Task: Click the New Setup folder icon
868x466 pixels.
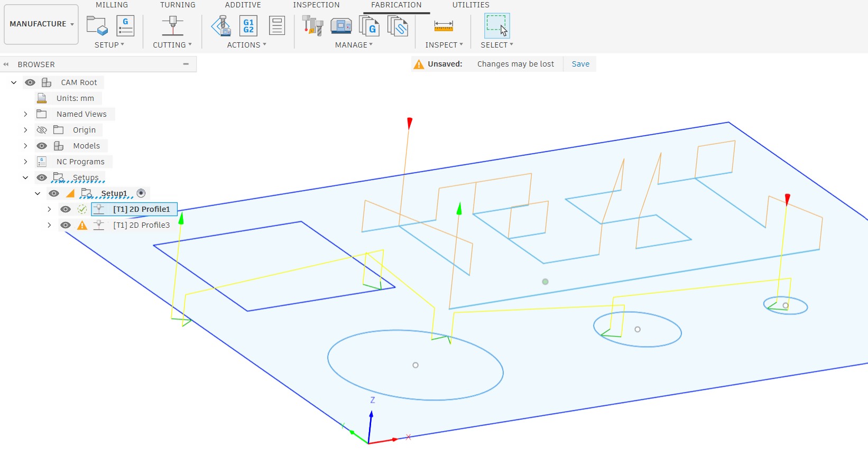Action: [97, 25]
